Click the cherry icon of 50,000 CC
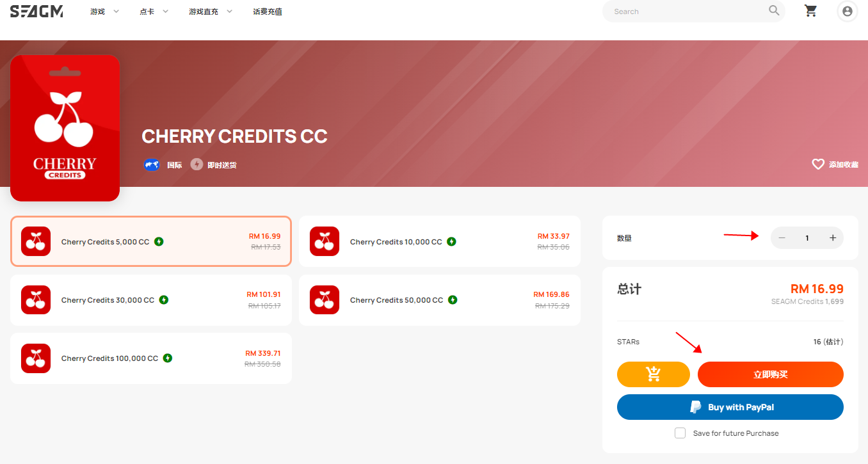Image resolution: width=868 pixels, height=464 pixels. (325, 300)
